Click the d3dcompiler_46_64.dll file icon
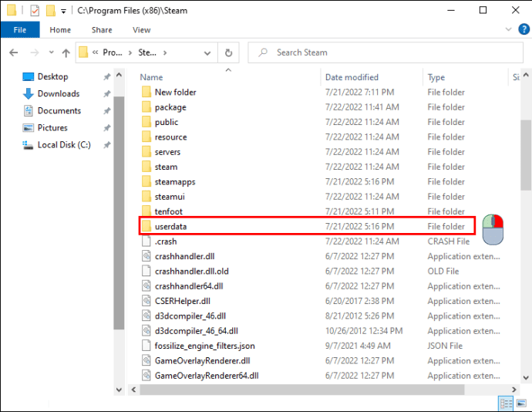This screenshot has height=412, width=532. pyautogui.click(x=146, y=330)
